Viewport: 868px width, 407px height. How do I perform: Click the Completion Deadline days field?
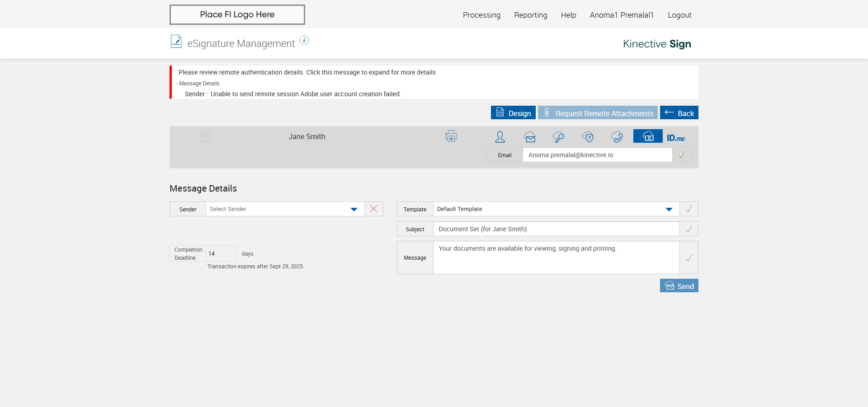[x=221, y=253]
